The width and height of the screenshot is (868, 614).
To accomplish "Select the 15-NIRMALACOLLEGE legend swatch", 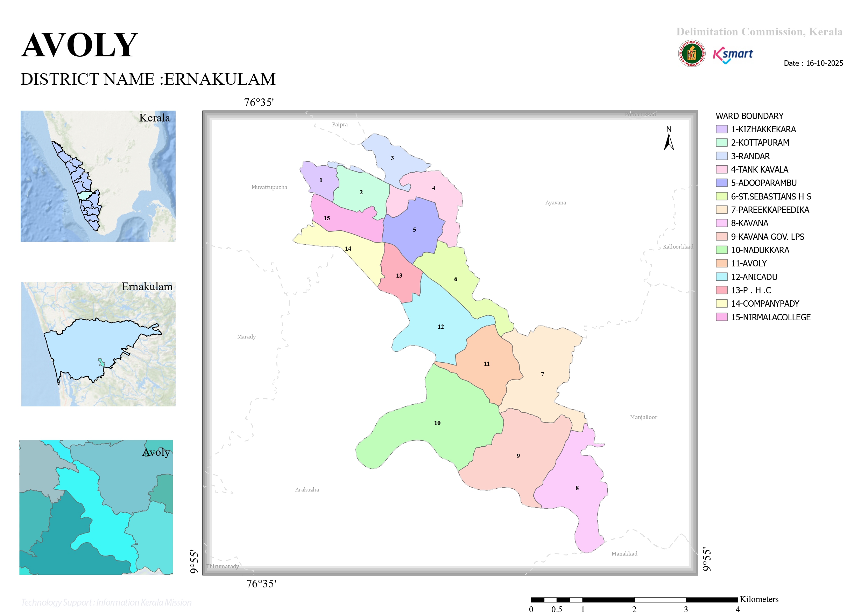I will click(721, 317).
